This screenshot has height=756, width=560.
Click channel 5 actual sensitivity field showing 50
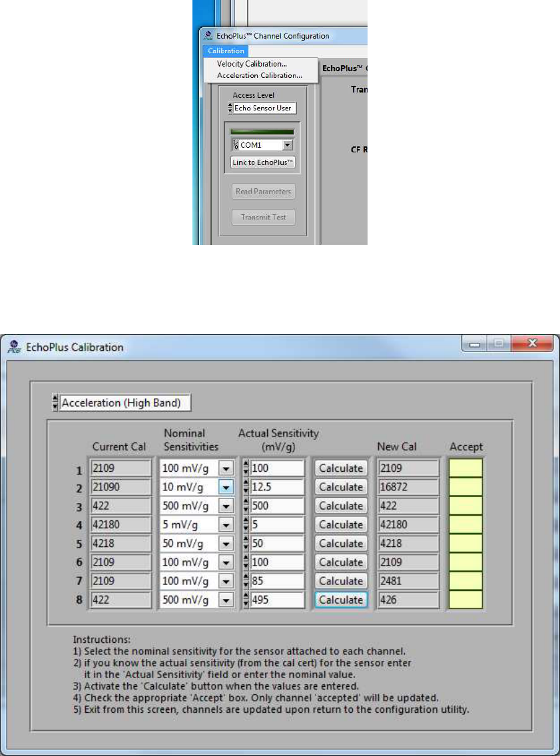tap(277, 543)
